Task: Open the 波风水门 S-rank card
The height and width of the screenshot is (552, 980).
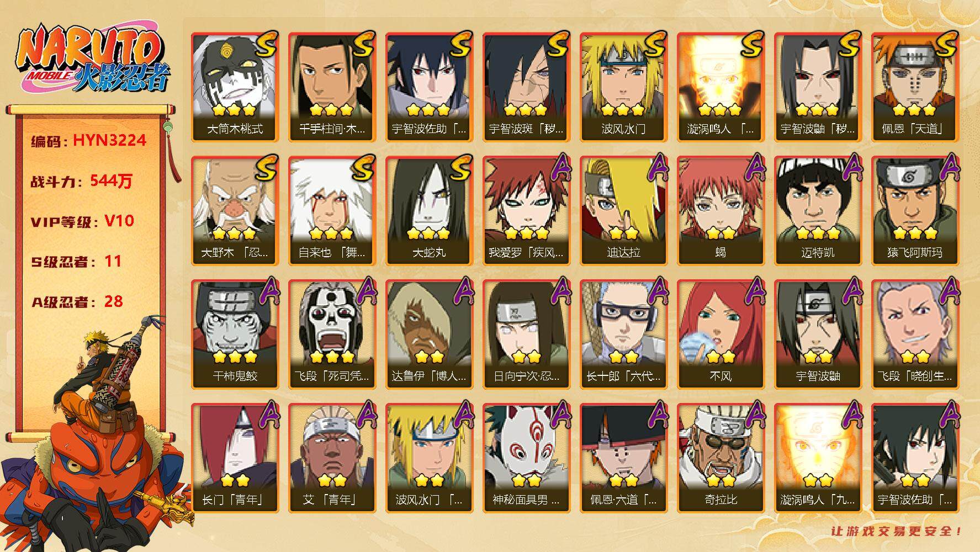Action: pos(623,87)
